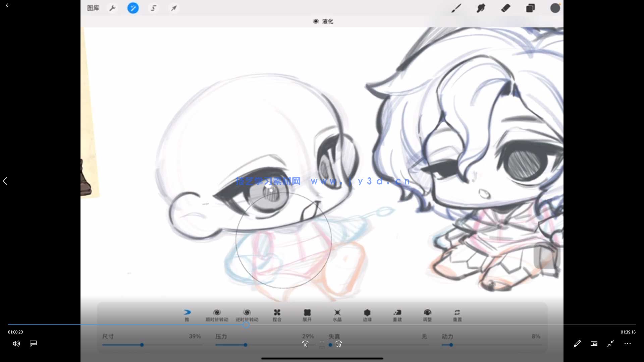Open the more options ellipsis menu
This screenshot has width=644, height=362.
tap(628, 344)
